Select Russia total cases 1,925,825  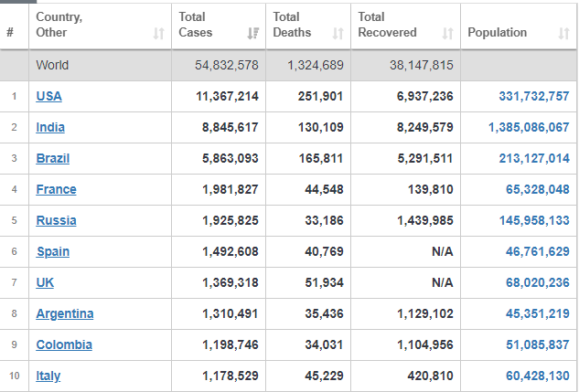[231, 220]
